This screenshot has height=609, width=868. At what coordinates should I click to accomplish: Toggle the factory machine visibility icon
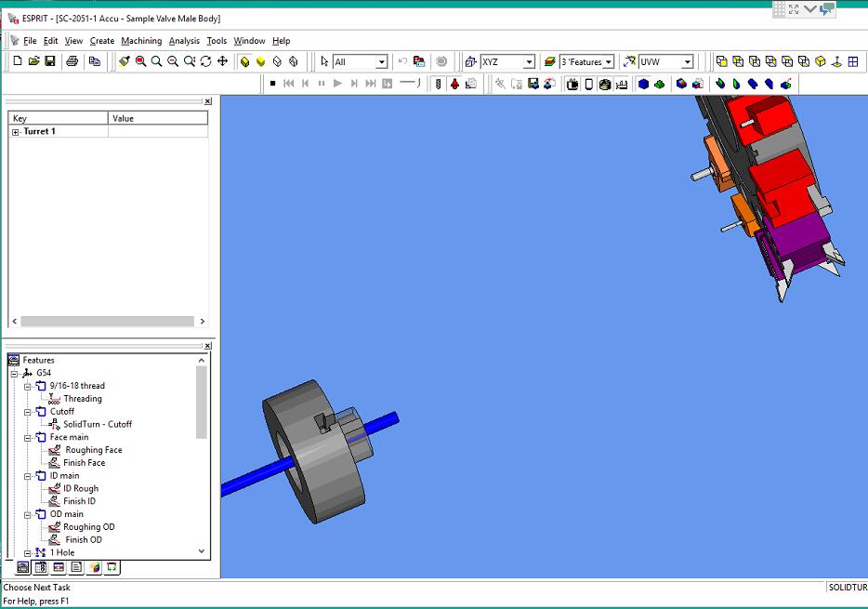(x=622, y=85)
